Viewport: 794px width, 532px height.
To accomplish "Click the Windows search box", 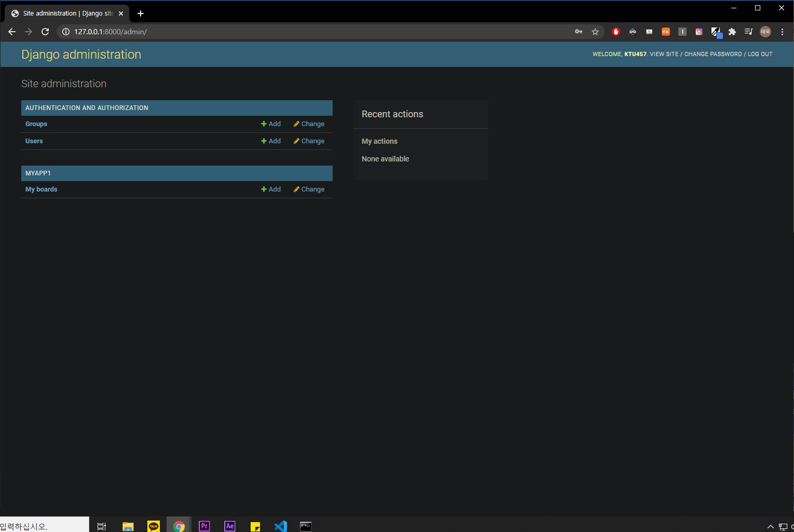I will click(44, 525).
